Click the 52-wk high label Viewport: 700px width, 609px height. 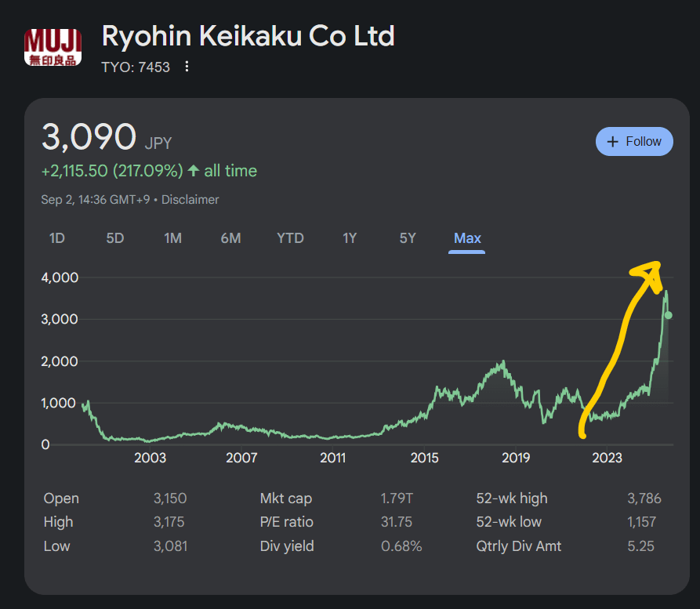512,498
